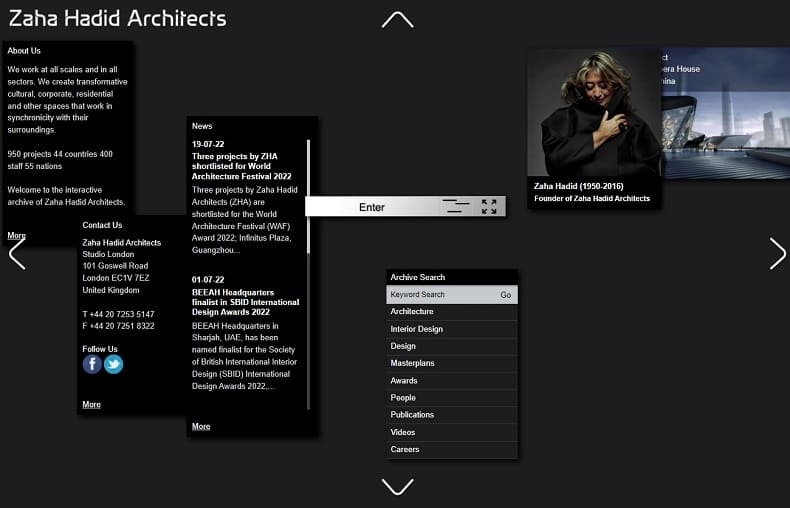Open the Twitter icon under Follow Us
The width and height of the screenshot is (790, 508).
(x=113, y=364)
